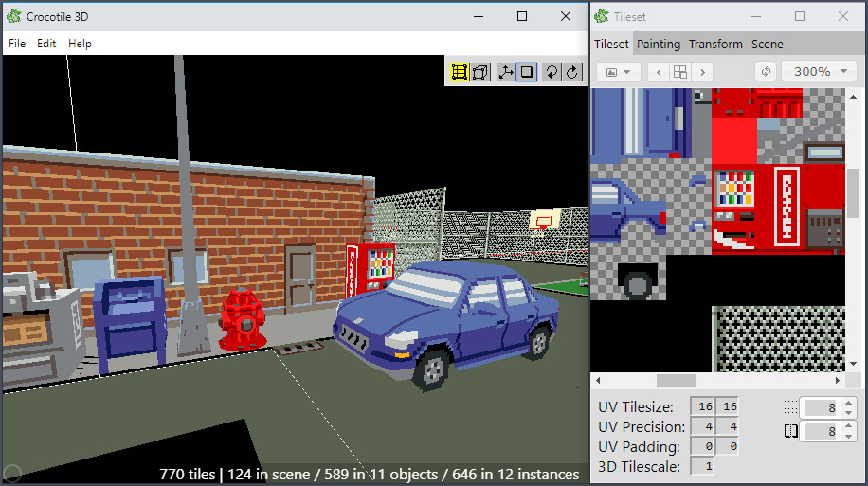Viewport: 868px width, 486px height.
Task: Open the Help menu
Action: (80, 44)
